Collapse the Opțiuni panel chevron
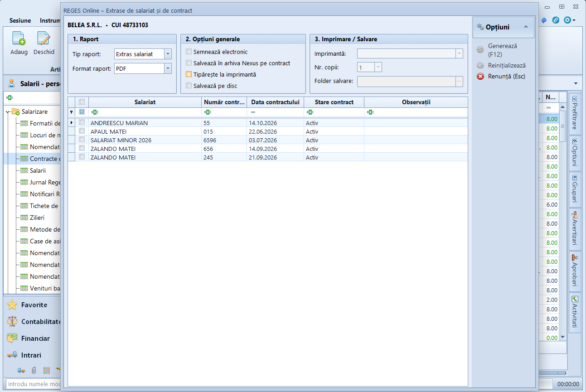Image resolution: width=586 pixels, height=392 pixels. tap(526, 27)
